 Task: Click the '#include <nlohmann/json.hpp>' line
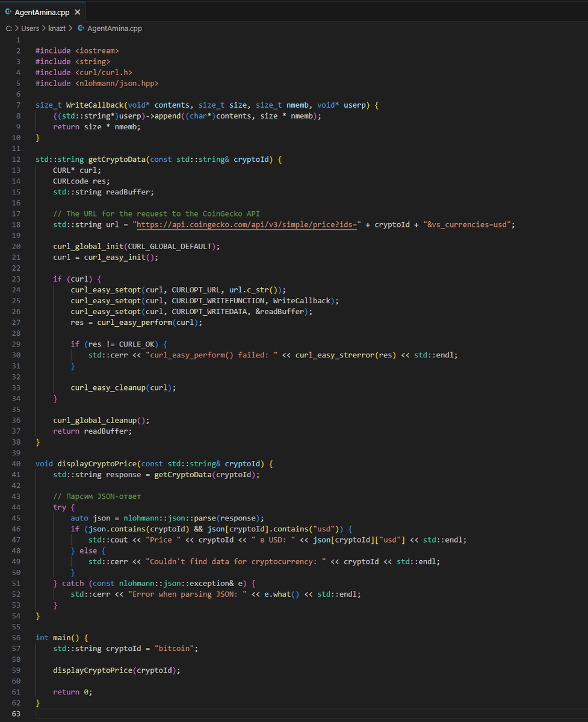[97, 83]
